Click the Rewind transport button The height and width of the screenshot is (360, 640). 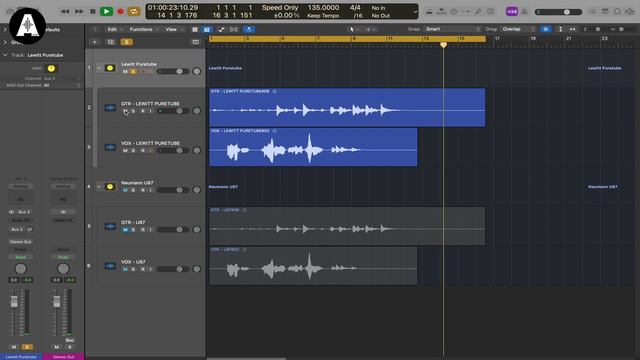click(65, 11)
